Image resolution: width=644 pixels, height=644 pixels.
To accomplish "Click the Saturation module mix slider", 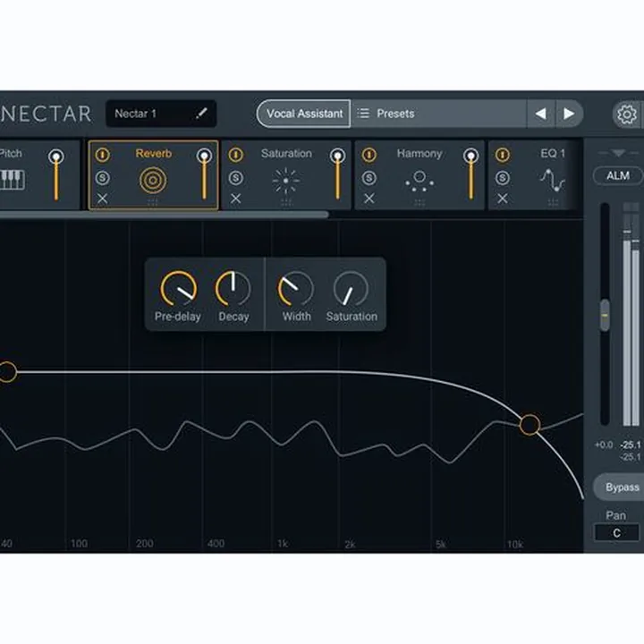I will tap(337, 174).
